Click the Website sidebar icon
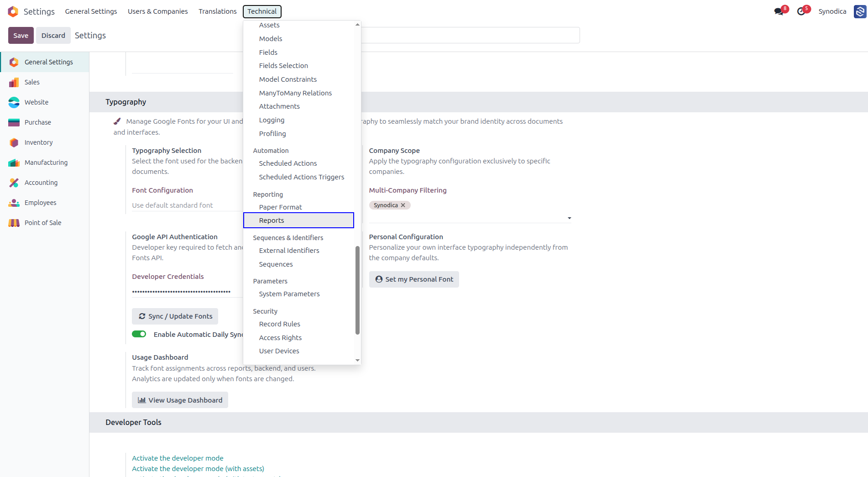Viewport: 868px width, 477px height. [x=14, y=102]
